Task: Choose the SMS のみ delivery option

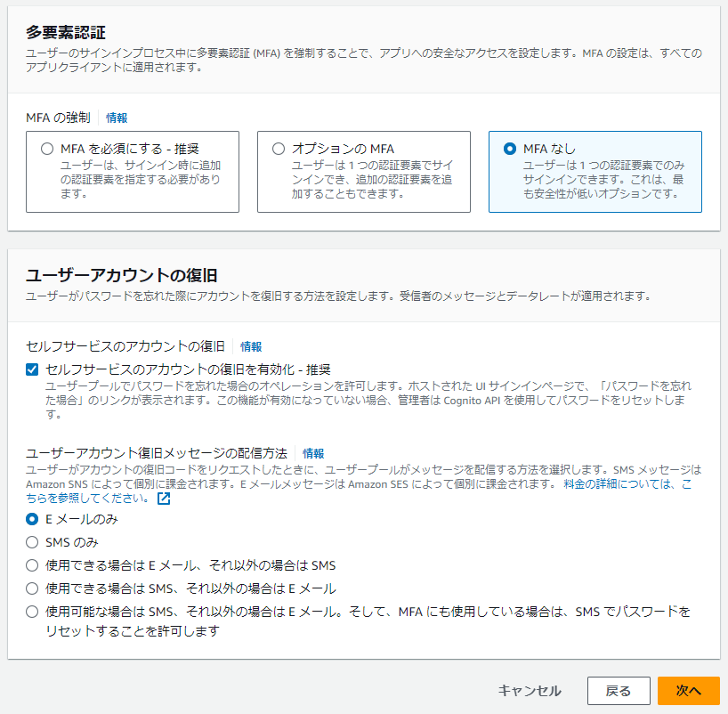Action: click(32, 542)
